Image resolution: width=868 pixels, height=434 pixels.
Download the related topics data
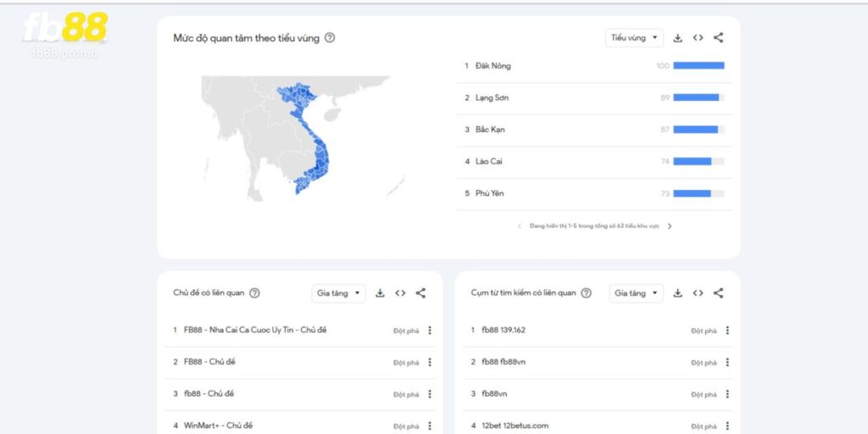[x=380, y=293]
